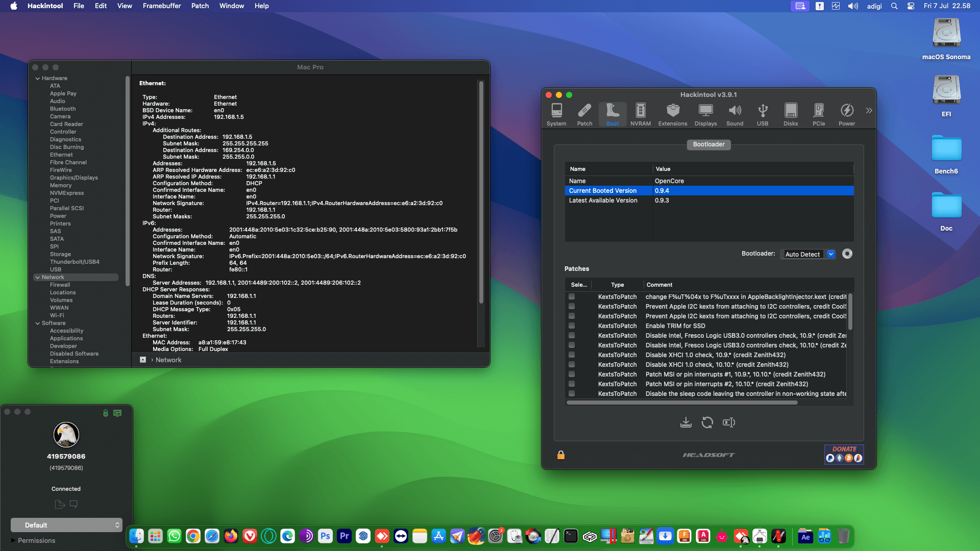
Task: Open the NVRAM section in Hackintool
Action: point(641,115)
